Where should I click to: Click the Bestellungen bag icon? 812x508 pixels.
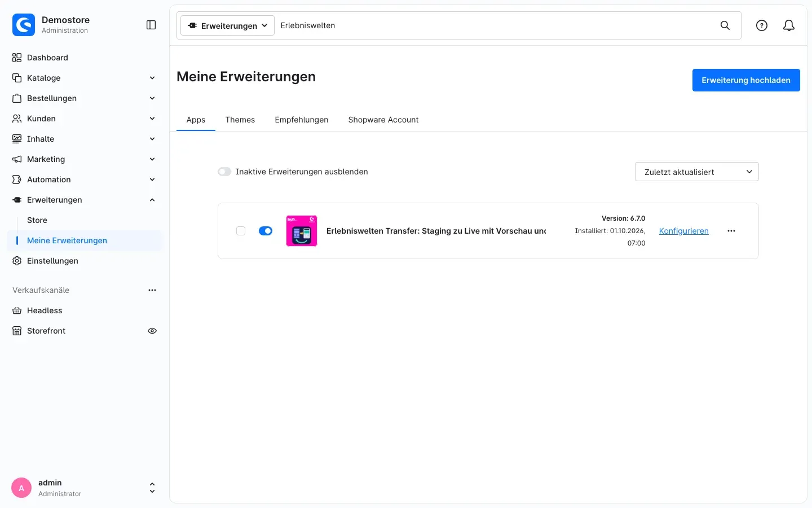(17, 98)
